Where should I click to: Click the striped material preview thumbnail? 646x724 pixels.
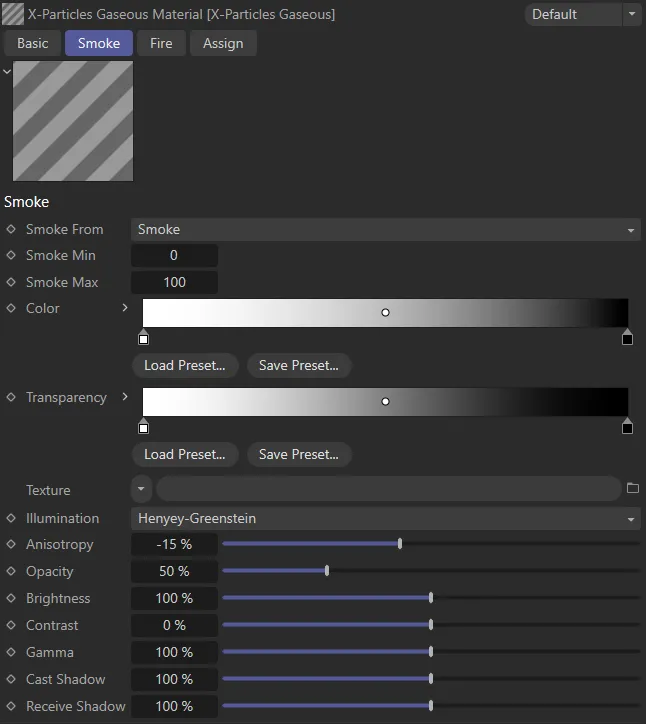pyautogui.click(x=73, y=121)
